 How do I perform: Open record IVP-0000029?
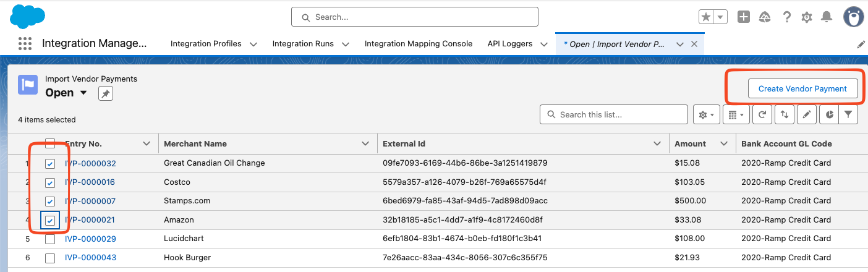tap(90, 239)
